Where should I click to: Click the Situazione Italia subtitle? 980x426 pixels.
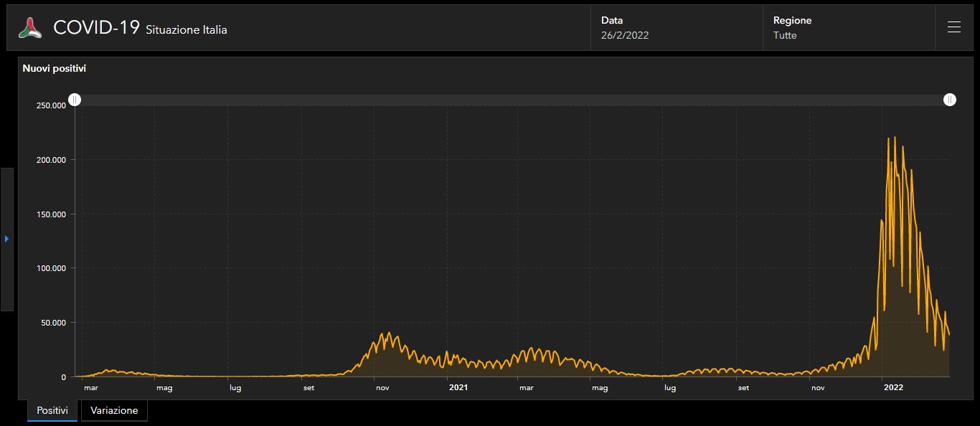coord(187,30)
